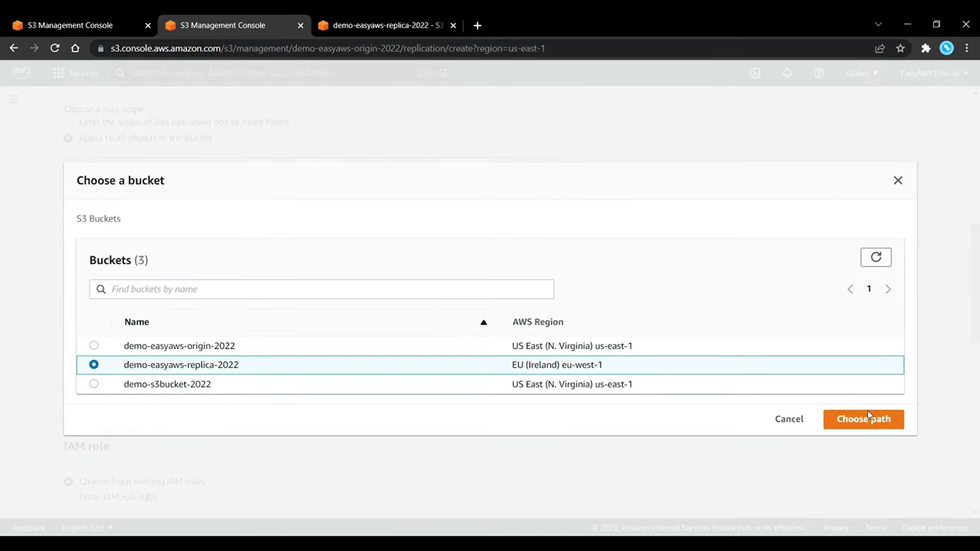Open the Privacy link in footer
This screenshot has width=980, height=551.
(x=836, y=528)
